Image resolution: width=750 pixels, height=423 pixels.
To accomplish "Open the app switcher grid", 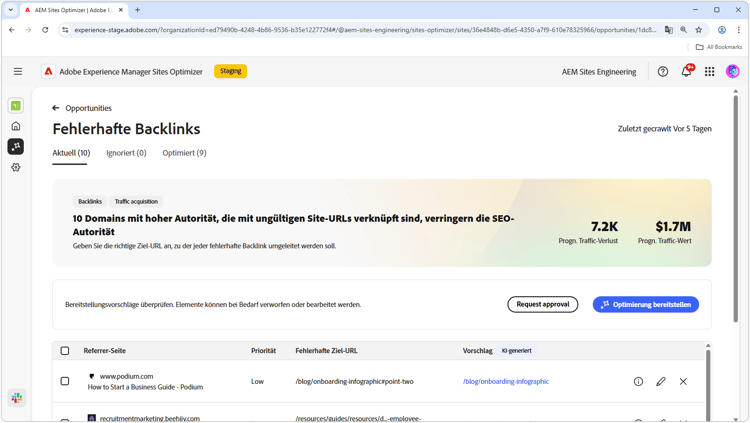I will [x=709, y=71].
